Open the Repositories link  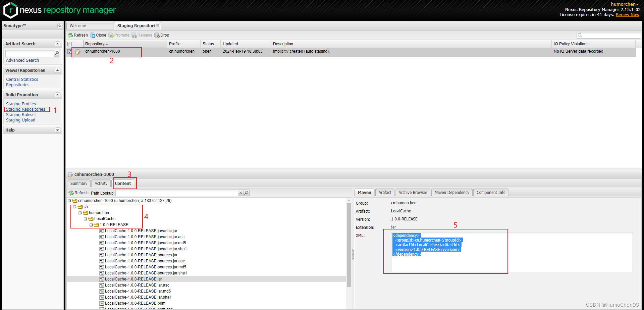18,85
